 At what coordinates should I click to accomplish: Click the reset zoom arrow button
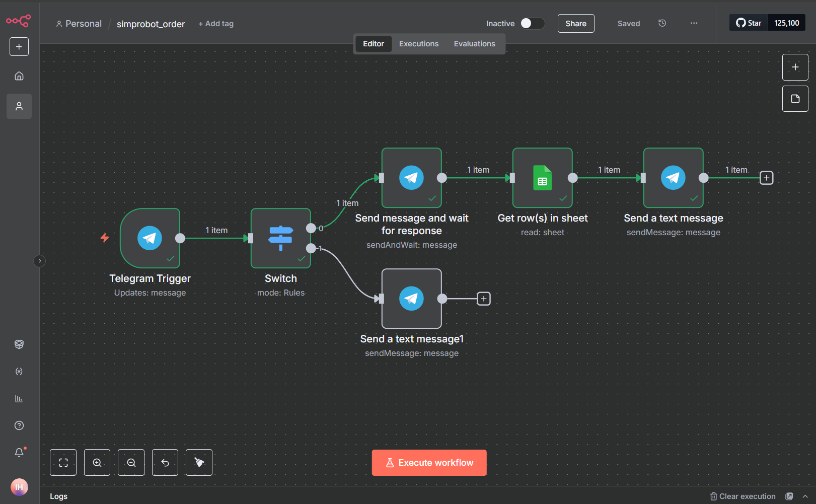pyautogui.click(x=165, y=463)
